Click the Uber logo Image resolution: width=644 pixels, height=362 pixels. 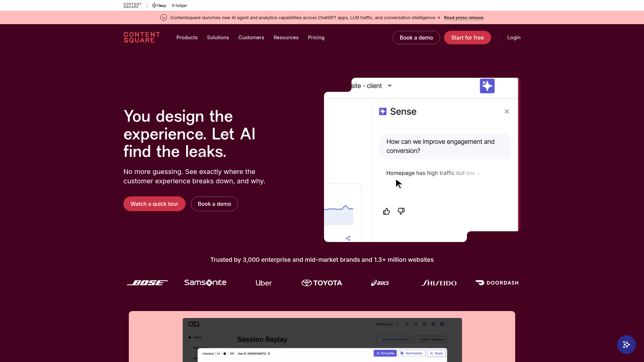(264, 283)
